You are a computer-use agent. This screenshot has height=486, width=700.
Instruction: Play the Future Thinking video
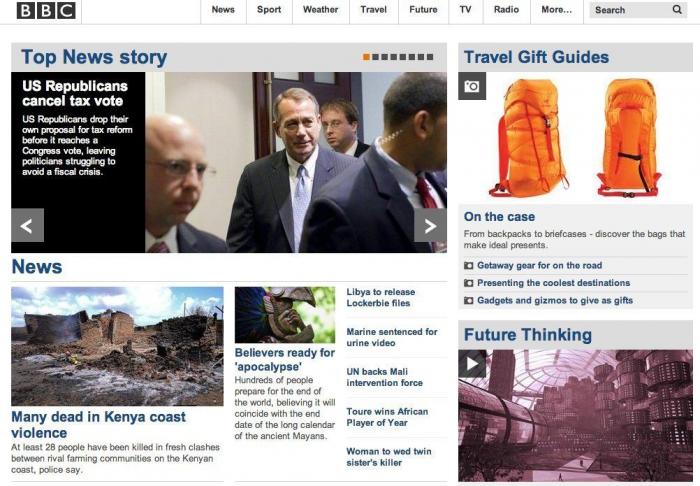[x=472, y=364]
